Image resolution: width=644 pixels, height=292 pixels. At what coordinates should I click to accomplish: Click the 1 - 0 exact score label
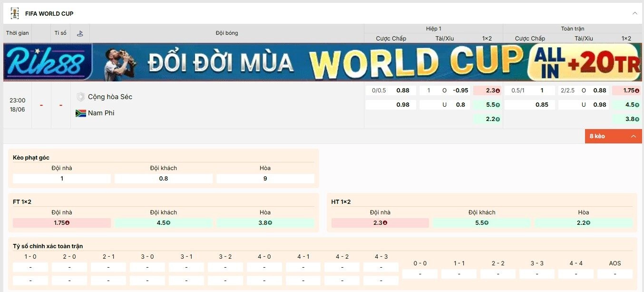coord(30,257)
